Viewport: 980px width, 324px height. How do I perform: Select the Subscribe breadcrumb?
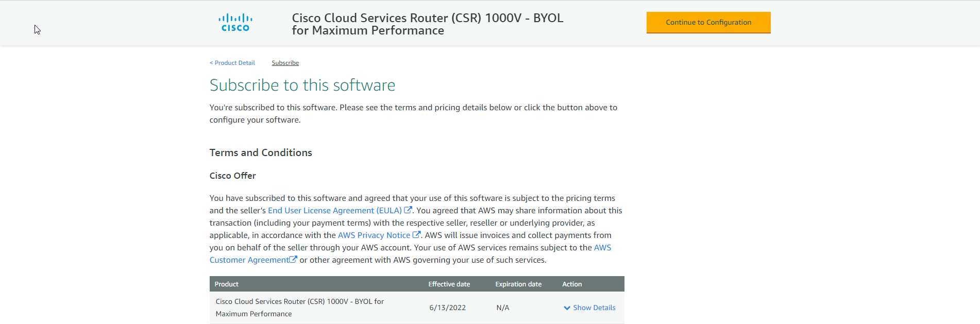click(285, 63)
